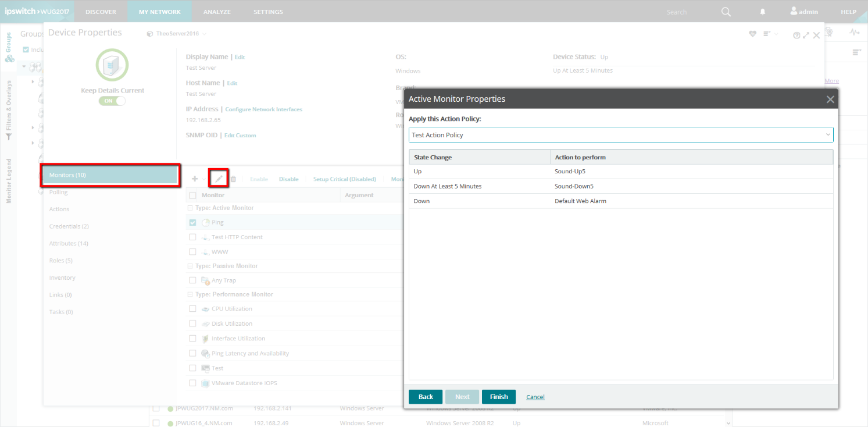The width and height of the screenshot is (868, 427).
Task: Click list options icon in right panel
Action: point(856,53)
